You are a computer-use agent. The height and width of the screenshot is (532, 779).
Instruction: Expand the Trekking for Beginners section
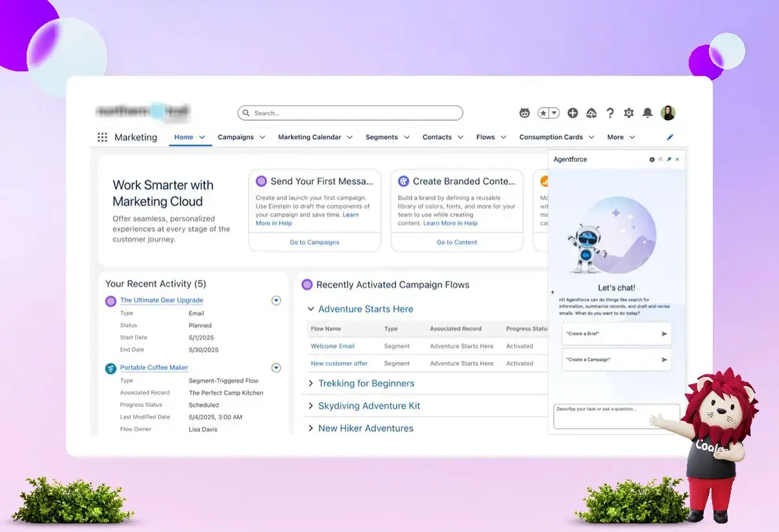[x=311, y=383]
